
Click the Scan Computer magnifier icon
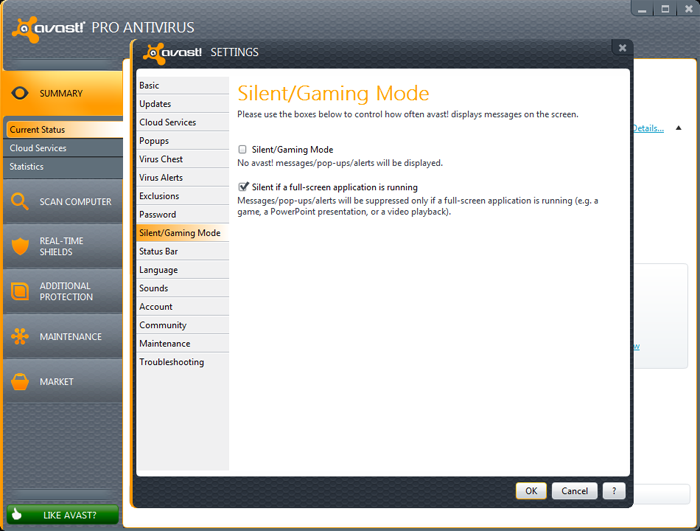pyautogui.click(x=20, y=201)
